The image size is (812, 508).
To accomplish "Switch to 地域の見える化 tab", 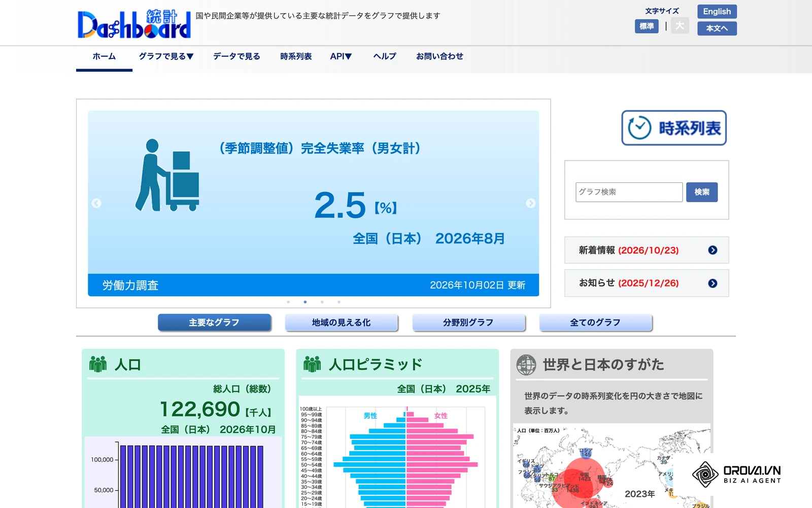I will click(x=341, y=323).
